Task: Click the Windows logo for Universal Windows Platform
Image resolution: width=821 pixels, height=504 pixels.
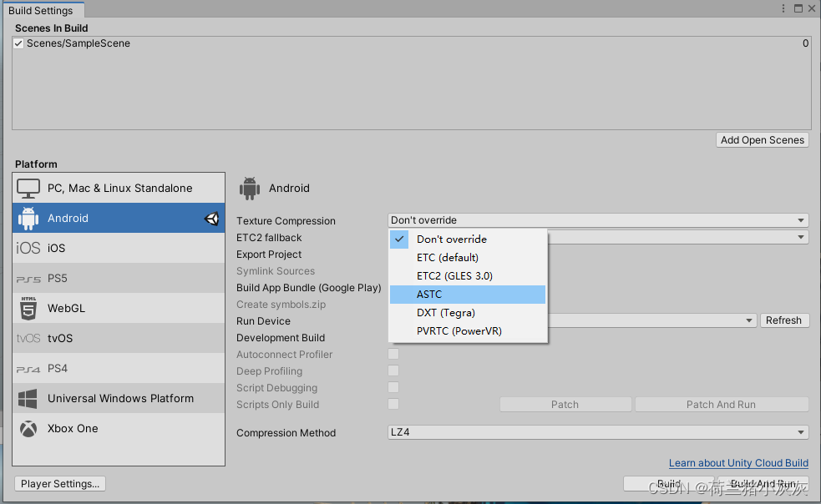Action: (x=28, y=399)
